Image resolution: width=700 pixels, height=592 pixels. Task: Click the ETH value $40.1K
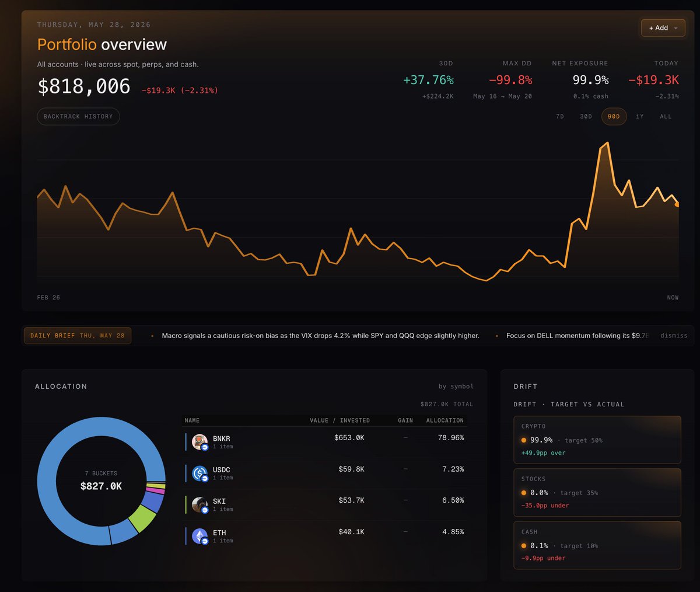[x=351, y=532]
